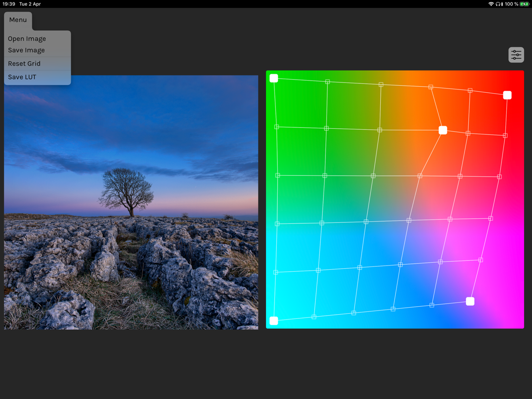The image size is (532, 399).
Task: Tap the battery charging indicator
Action: pyautogui.click(x=525, y=4)
